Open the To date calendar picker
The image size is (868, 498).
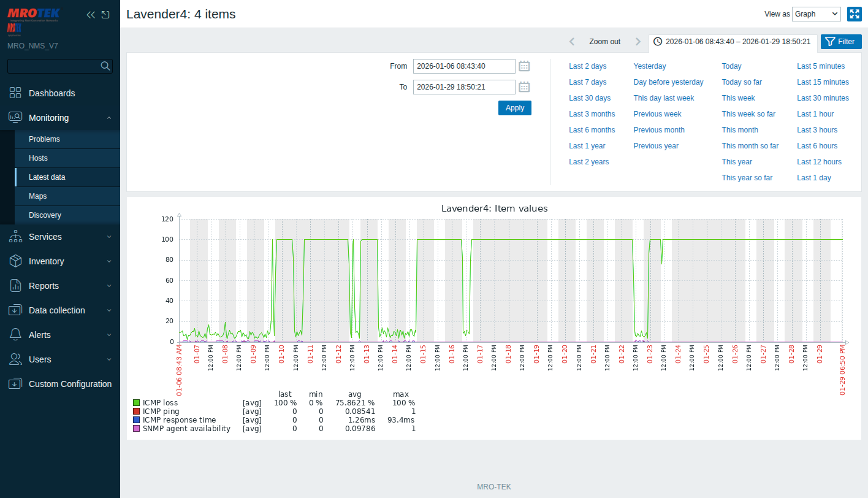coord(524,87)
